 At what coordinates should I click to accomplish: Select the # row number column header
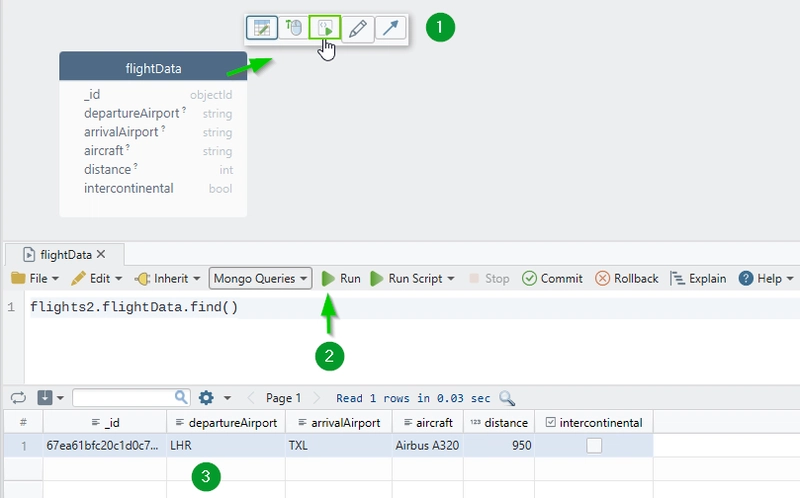(x=23, y=422)
